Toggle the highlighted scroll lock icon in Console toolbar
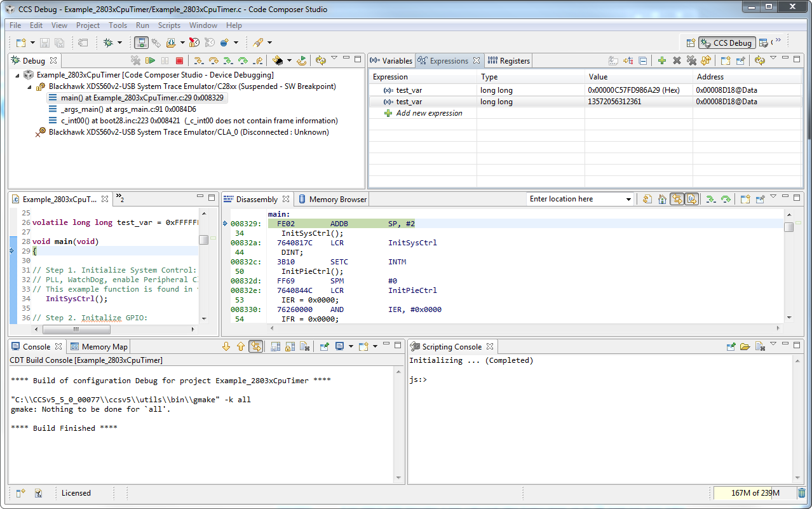 [x=255, y=346]
